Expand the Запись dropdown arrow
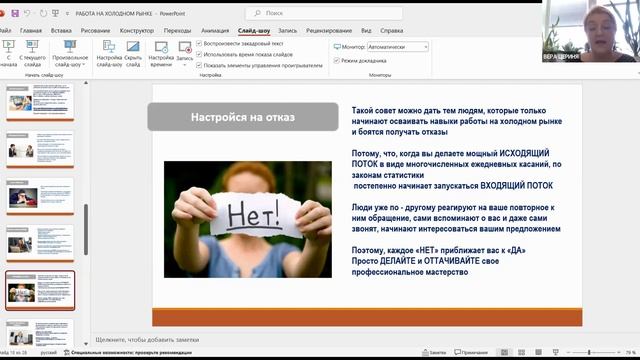Viewport: 640px width, 360px height. pyautogui.click(x=185, y=64)
